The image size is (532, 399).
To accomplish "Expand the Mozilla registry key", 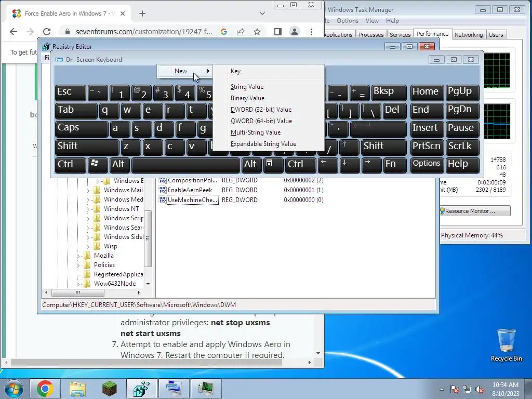I will coord(78,256).
